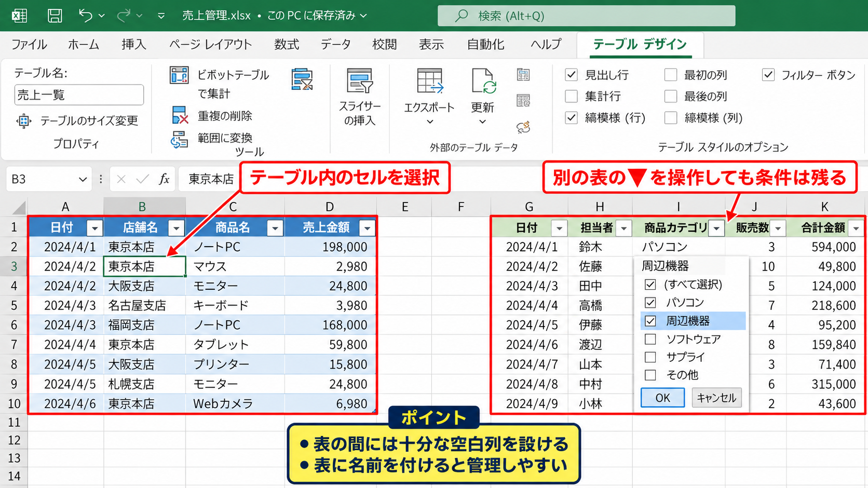This screenshot has width=868, height=488.
Task: Switch to the 校閲 tab
Action: click(x=385, y=45)
